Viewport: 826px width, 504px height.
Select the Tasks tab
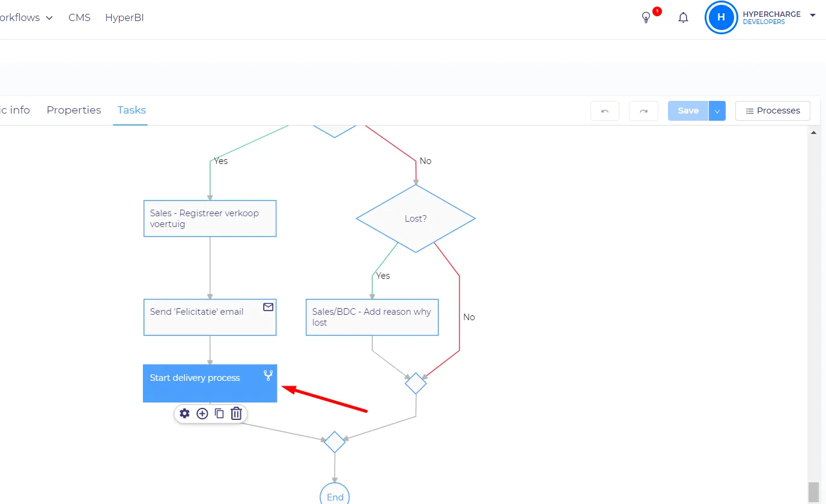pos(132,110)
